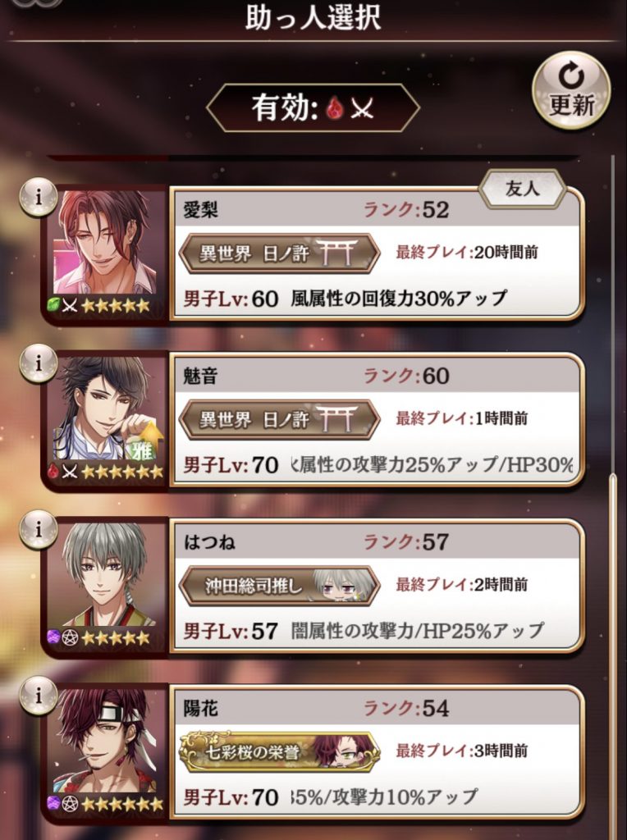Tap 魅音's 異世界 日ノ許 title badge
Image resolution: width=627 pixels, height=840 pixels.
[279, 419]
